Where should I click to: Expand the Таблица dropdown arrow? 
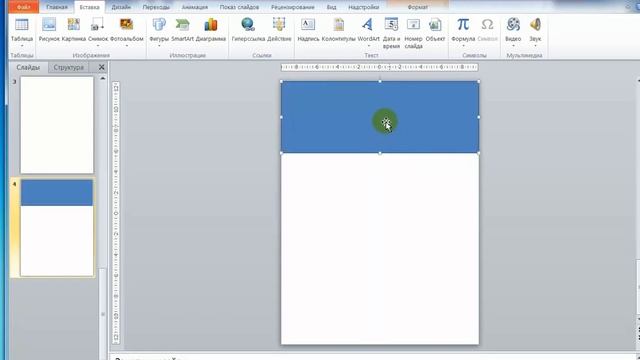pos(22,46)
